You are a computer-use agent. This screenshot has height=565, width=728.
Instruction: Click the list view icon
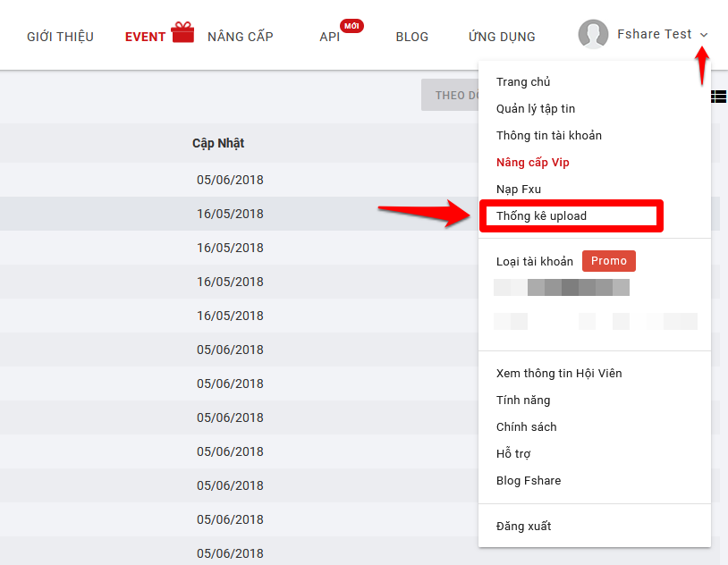[719, 97]
